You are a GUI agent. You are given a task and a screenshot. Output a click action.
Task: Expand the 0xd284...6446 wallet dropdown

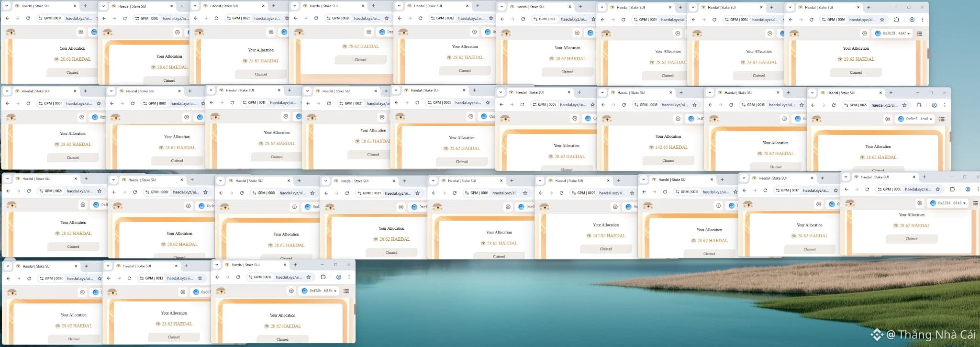pos(948,203)
